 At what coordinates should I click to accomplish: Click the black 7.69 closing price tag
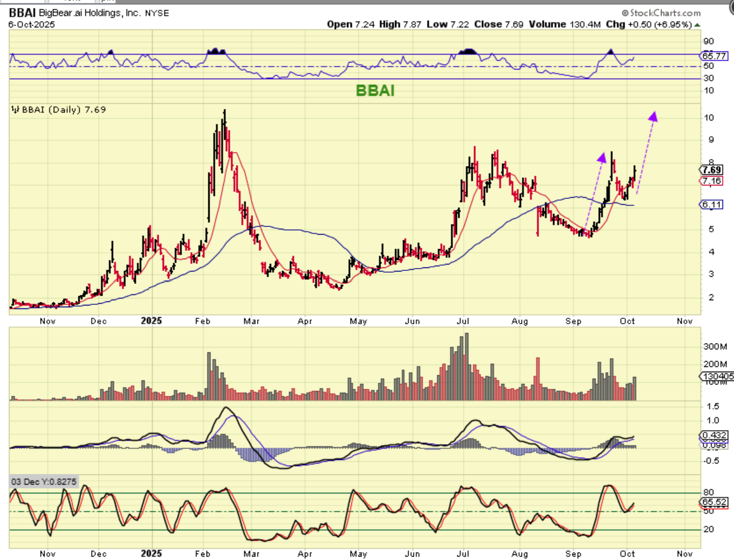(x=712, y=170)
